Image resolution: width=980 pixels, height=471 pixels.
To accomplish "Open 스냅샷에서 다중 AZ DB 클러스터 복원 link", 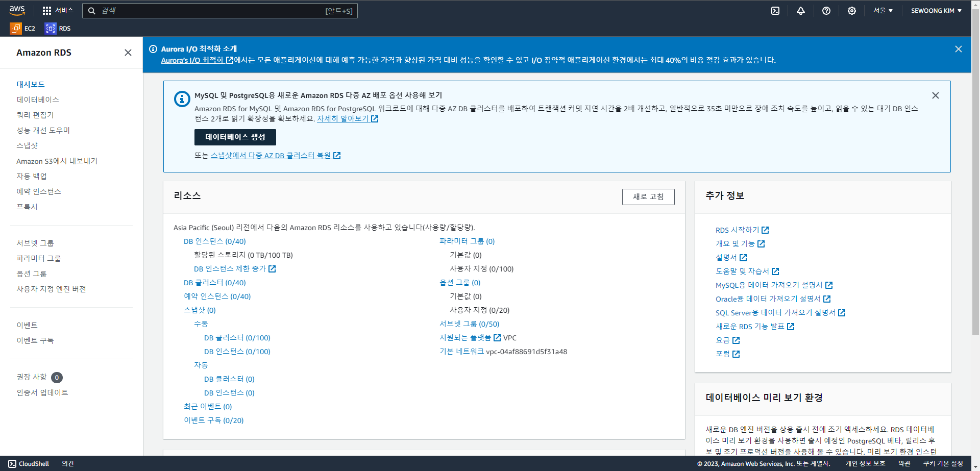I will 275,156.
